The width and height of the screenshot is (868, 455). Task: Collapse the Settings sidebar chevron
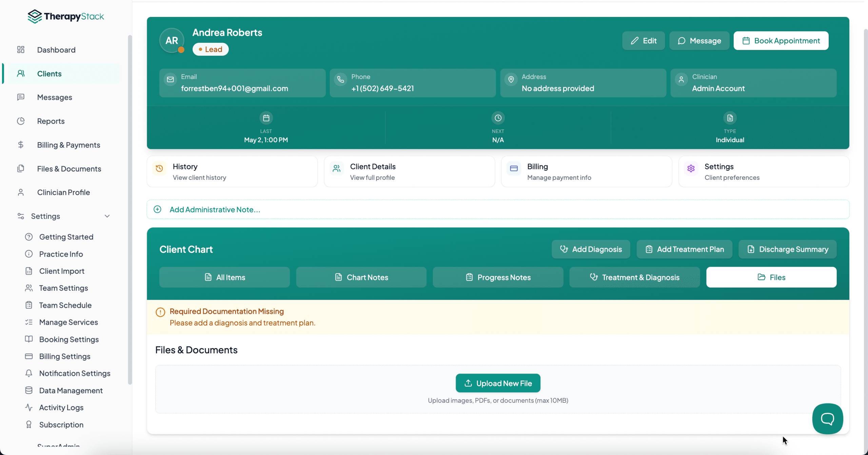pos(107,216)
